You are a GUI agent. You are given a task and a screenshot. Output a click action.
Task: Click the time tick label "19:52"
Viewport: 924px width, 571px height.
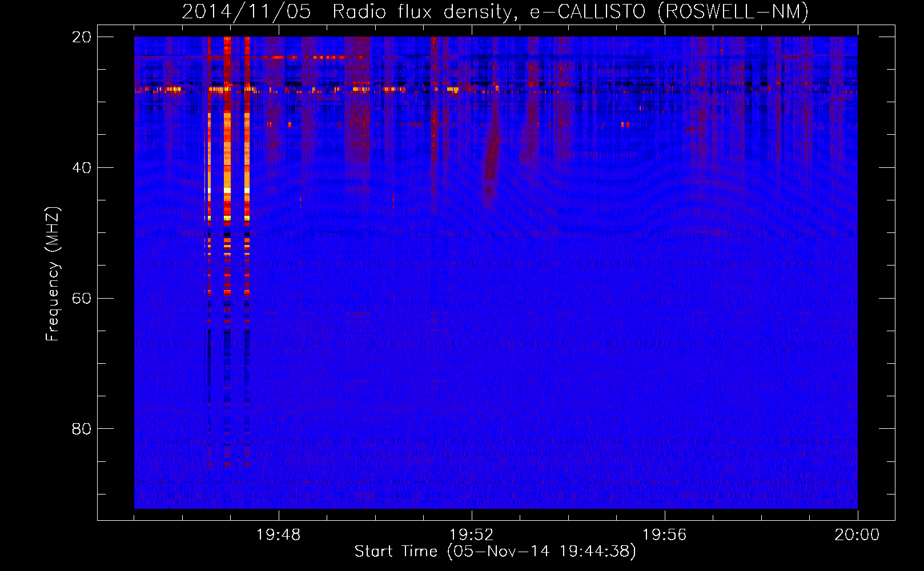[472, 535]
